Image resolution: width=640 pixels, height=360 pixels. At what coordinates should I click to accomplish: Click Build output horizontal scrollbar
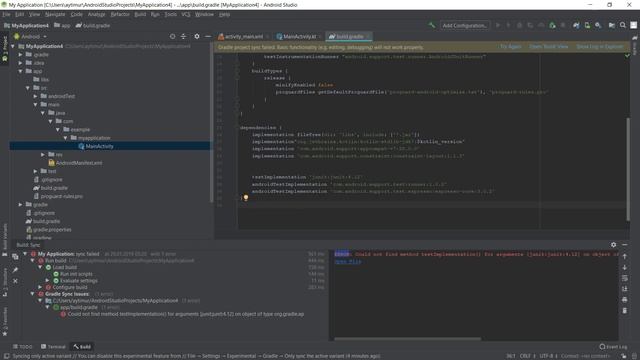pos(407,339)
